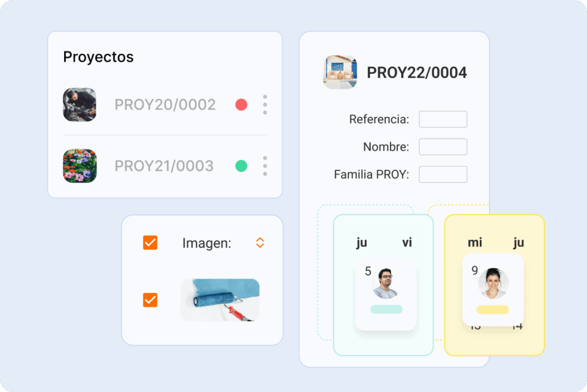Click the Referencia input field

click(443, 119)
